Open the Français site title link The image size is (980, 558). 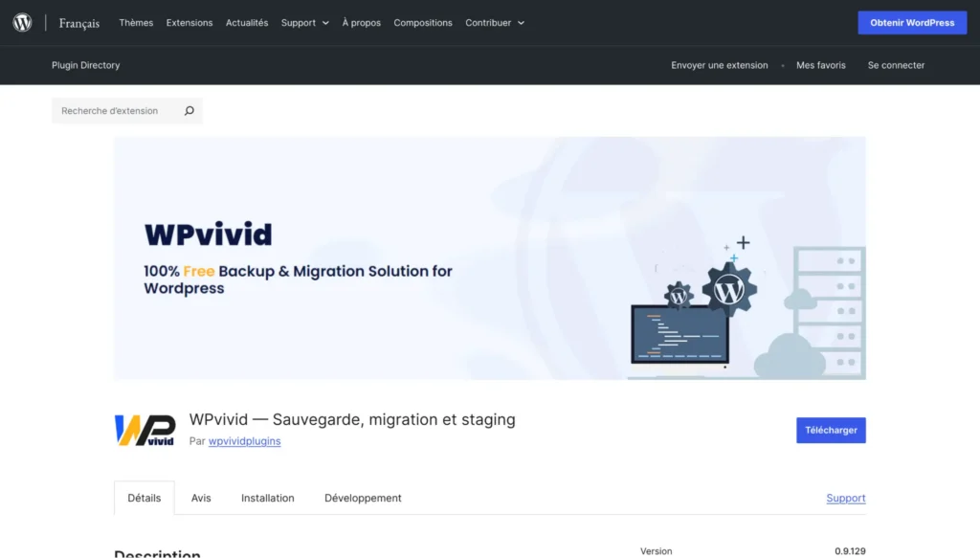(79, 23)
